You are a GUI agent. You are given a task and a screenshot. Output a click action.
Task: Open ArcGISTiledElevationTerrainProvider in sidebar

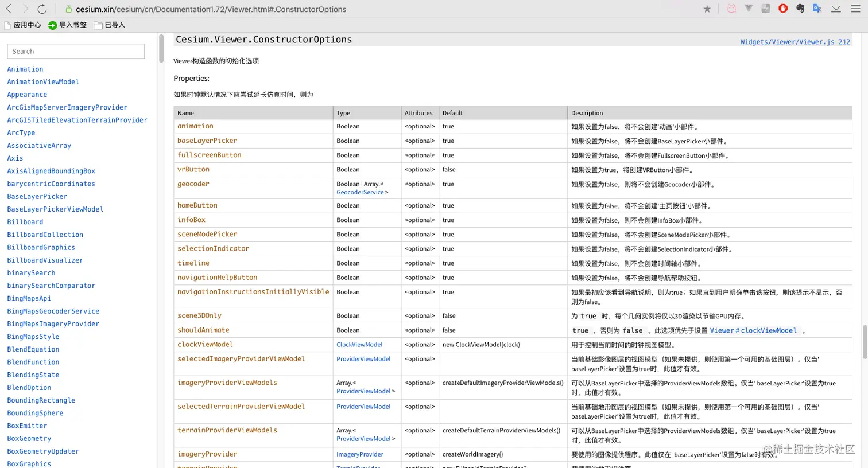[77, 120]
